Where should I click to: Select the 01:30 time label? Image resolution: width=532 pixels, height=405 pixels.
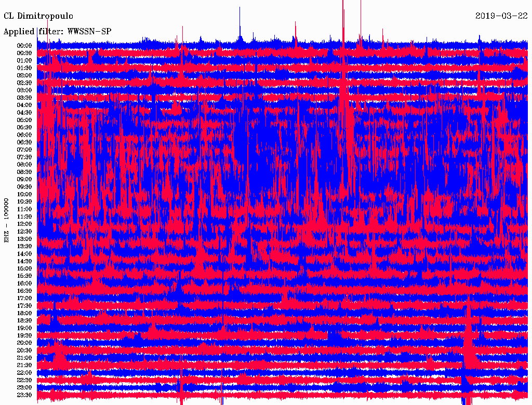[24, 68]
